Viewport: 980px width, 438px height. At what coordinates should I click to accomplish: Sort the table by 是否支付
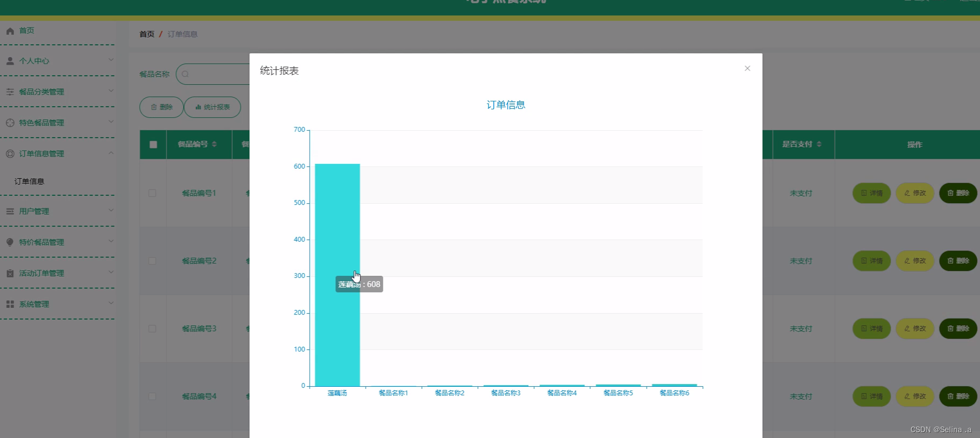pos(819,145)
